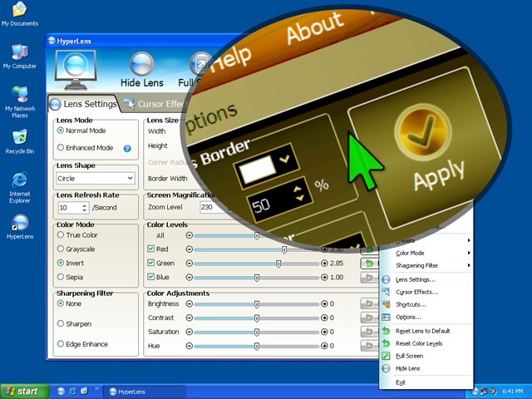Click the Hide Lens toolbar icon
This screenshot has width=532, height=399.
pos(142,64)
